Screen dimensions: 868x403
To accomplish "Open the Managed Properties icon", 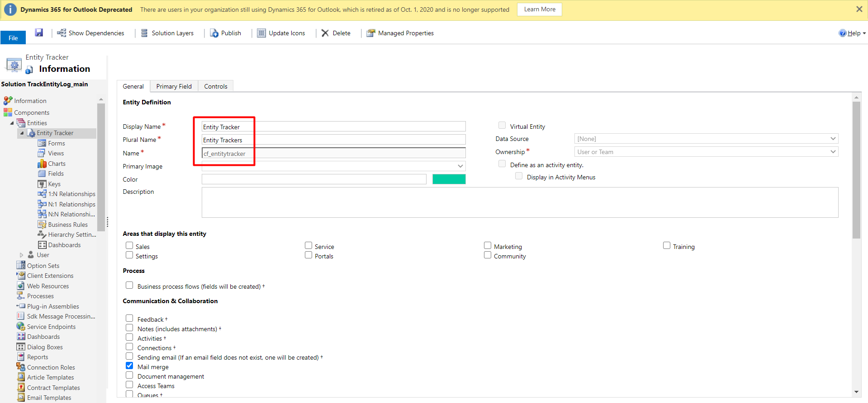I will tap(371, 33).
